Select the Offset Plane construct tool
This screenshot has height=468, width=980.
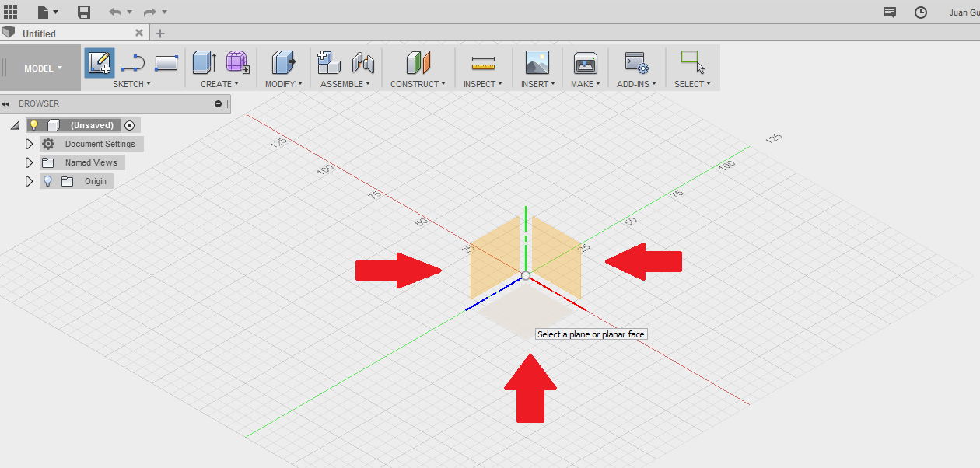click(x=418, y=63)
